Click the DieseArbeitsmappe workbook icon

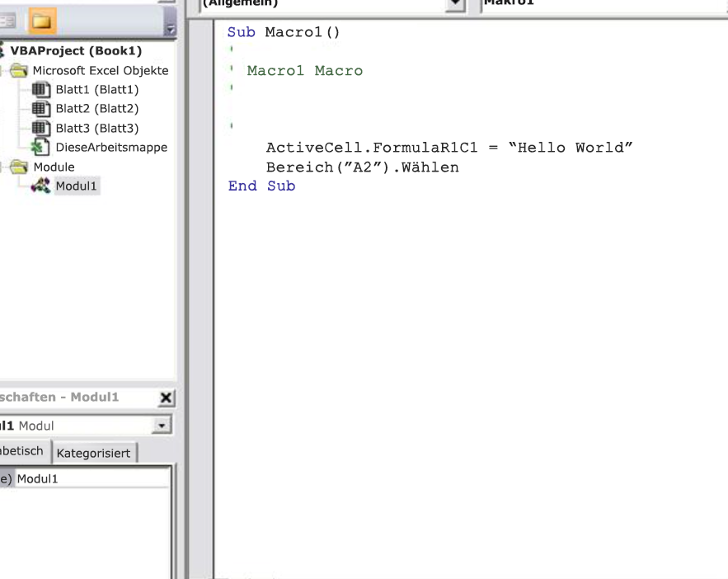click(x=40, y=148)
